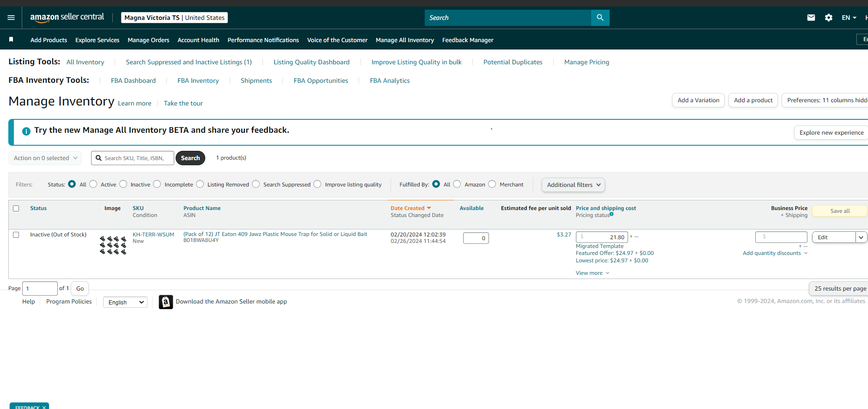Tick the checkbox for KH-TERR-WSUM row
Screen dimensions: 868x409
coord(16,235)
